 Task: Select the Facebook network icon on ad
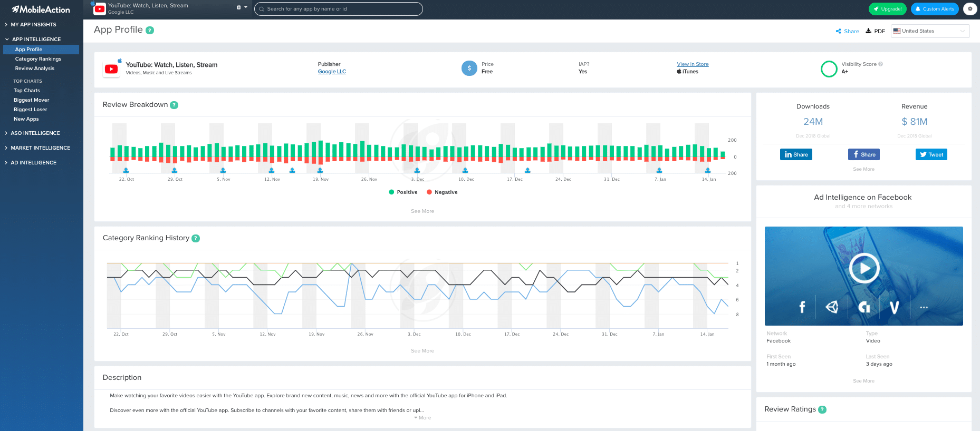802,307
